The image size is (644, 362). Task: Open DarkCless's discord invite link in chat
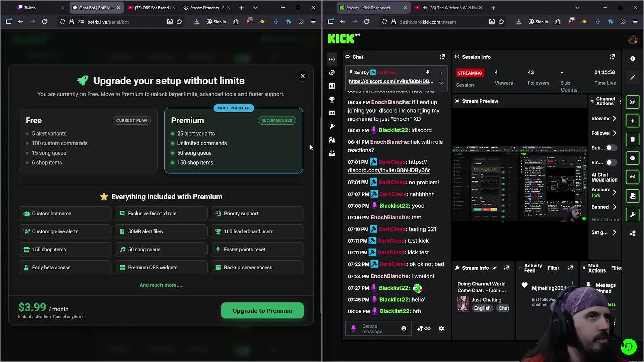pos(388,166)
